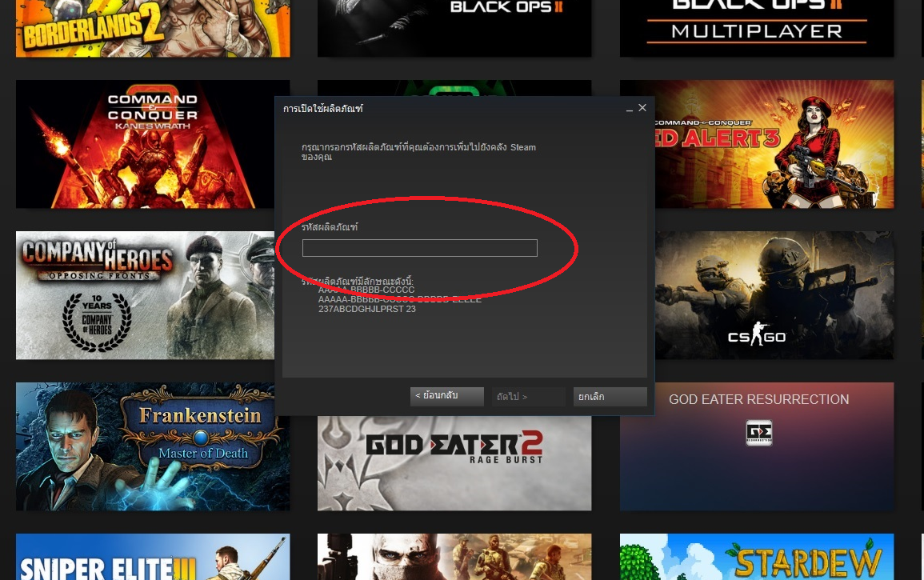Screen dimensions: 924x580
Task: Click the product code input field
Action: [x=419, y=248]
